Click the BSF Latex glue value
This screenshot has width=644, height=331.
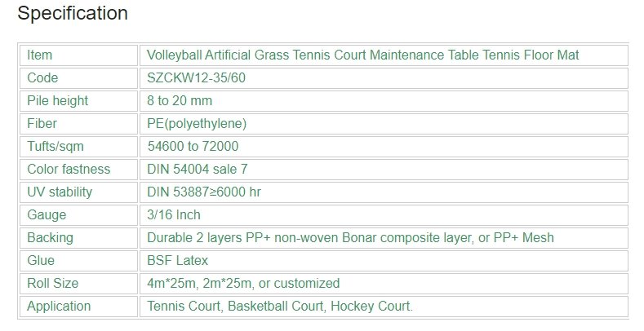pos(177,260)
